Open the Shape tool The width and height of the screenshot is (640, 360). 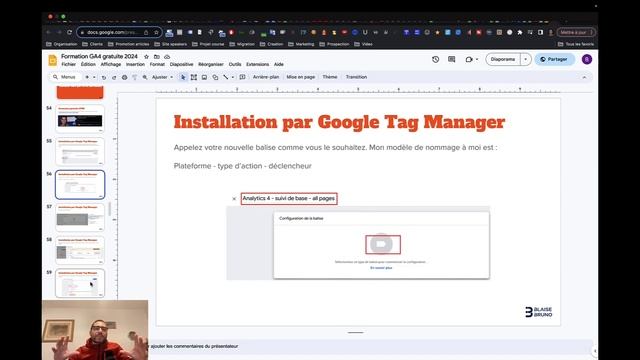point(215,77)
